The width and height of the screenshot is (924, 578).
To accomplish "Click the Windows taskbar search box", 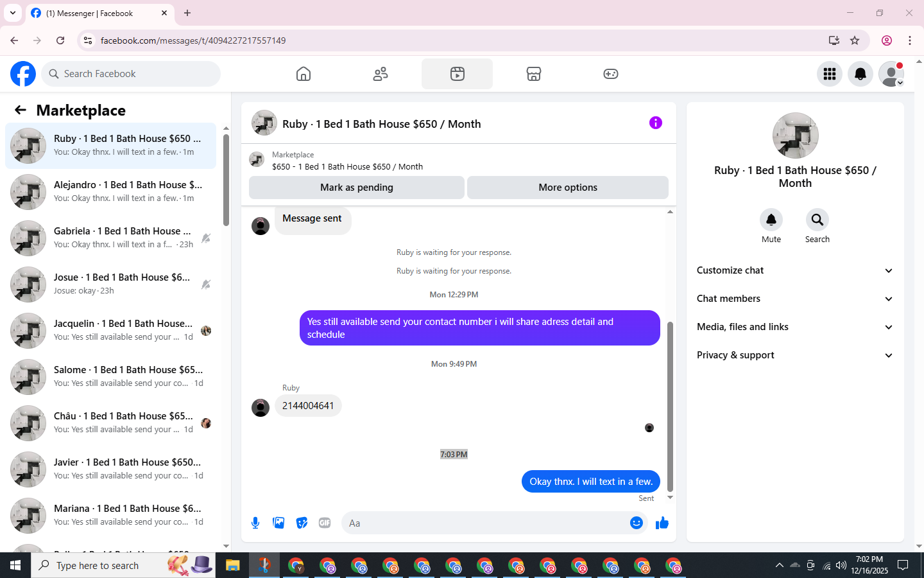I will click(x=123, y=565).
